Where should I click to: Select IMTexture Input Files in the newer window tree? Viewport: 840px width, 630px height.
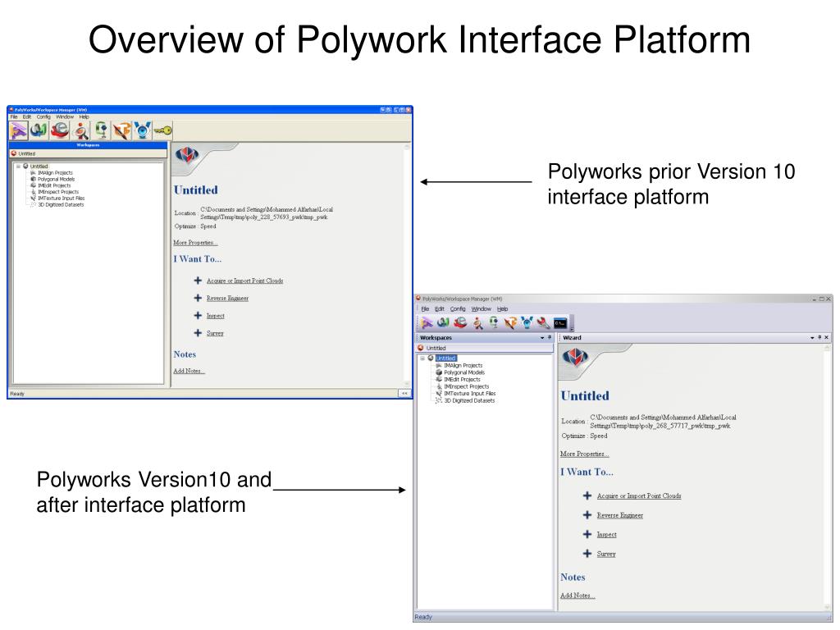coord(470,393)
